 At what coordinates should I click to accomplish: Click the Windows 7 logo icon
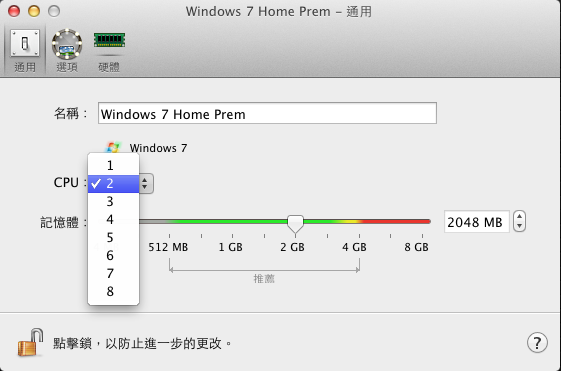[113, 146]
